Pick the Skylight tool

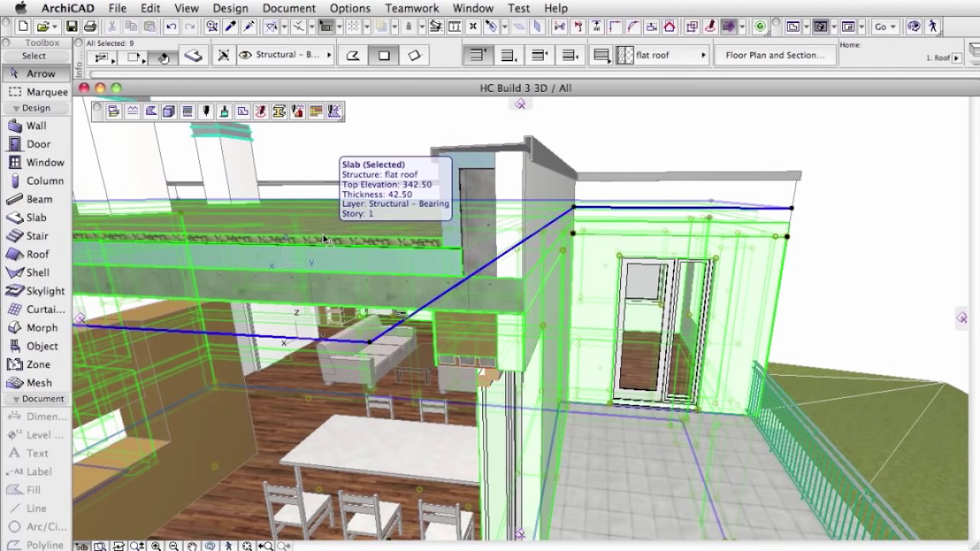coord(36,291)
